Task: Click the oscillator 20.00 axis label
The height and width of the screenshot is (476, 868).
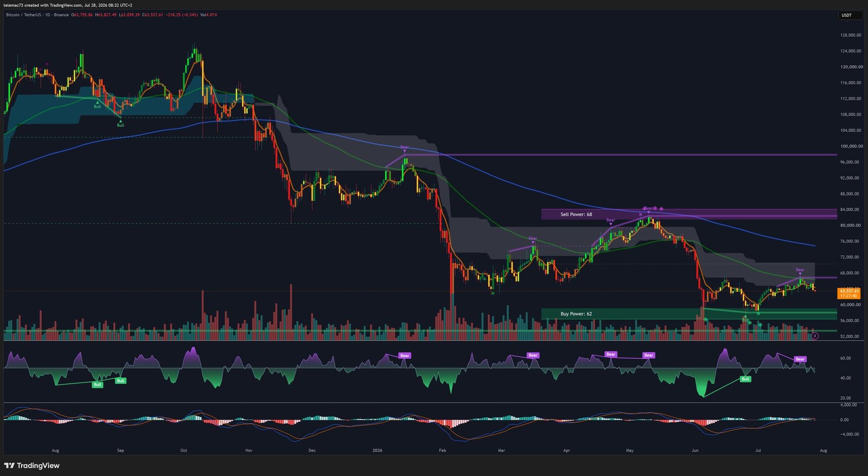Action: (845, 398)
